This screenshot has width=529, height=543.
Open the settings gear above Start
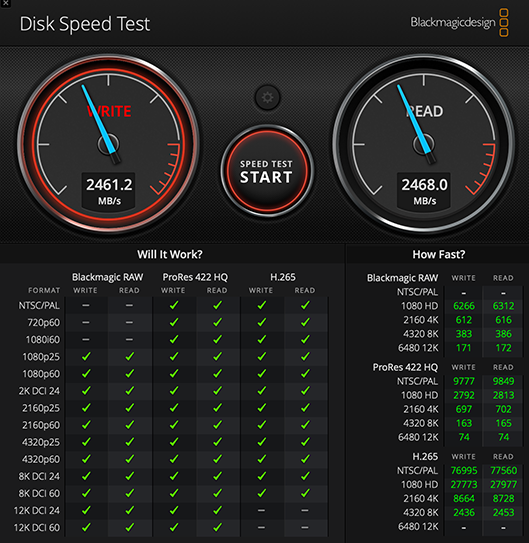click(267, 97)
